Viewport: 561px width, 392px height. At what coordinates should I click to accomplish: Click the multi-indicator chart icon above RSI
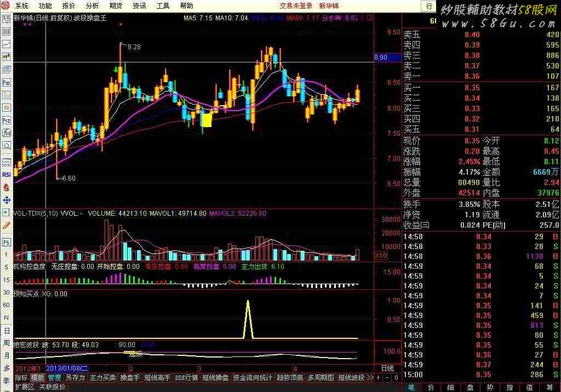click(x=7, y=163)
